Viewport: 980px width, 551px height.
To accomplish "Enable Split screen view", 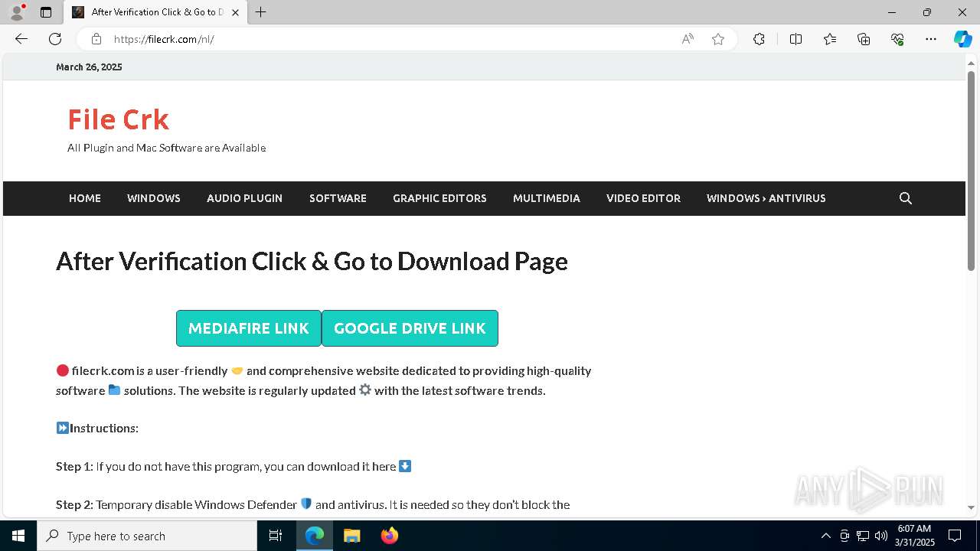I will [x=795, y=39].
